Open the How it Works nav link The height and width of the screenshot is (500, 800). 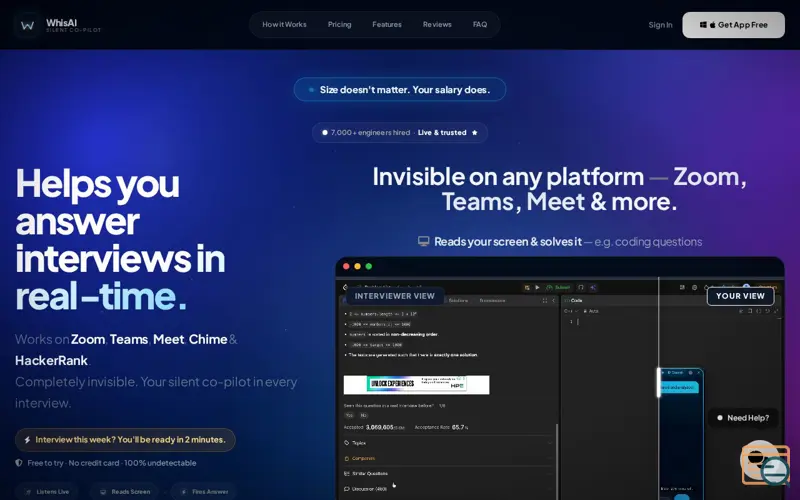click(x=284, y=24)
